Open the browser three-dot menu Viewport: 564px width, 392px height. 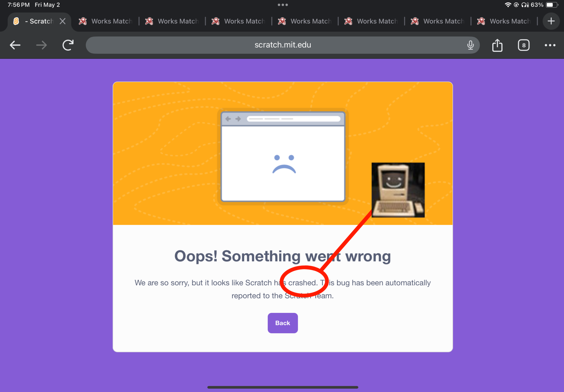tap(550, 45)
